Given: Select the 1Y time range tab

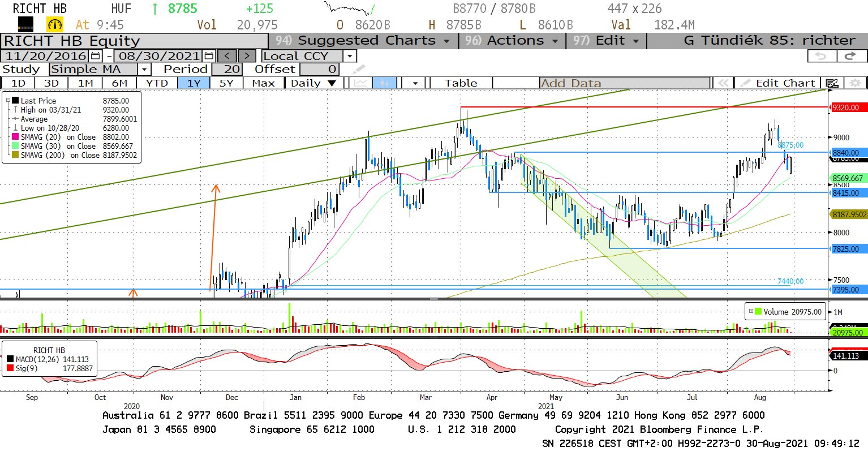Looking at the screenshot, I should (194, 83).
